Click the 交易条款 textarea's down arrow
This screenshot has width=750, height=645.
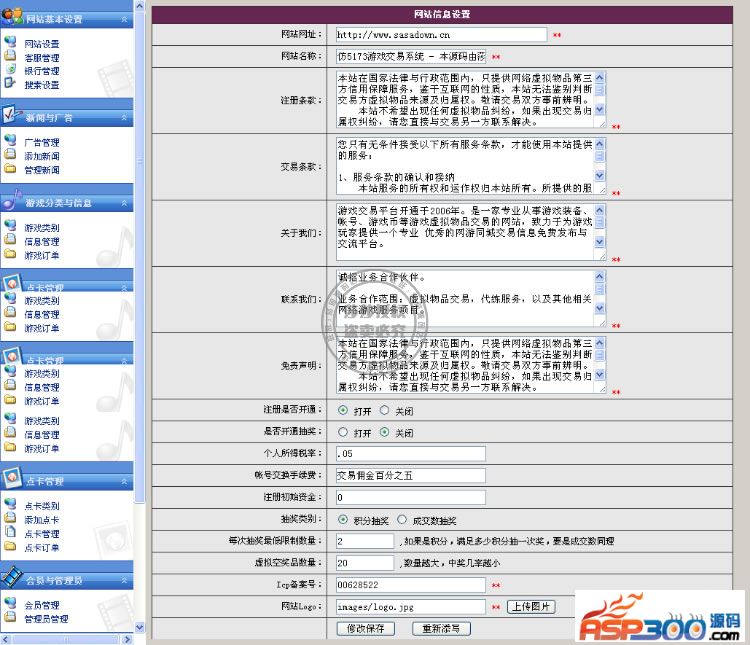coord(600,175)
